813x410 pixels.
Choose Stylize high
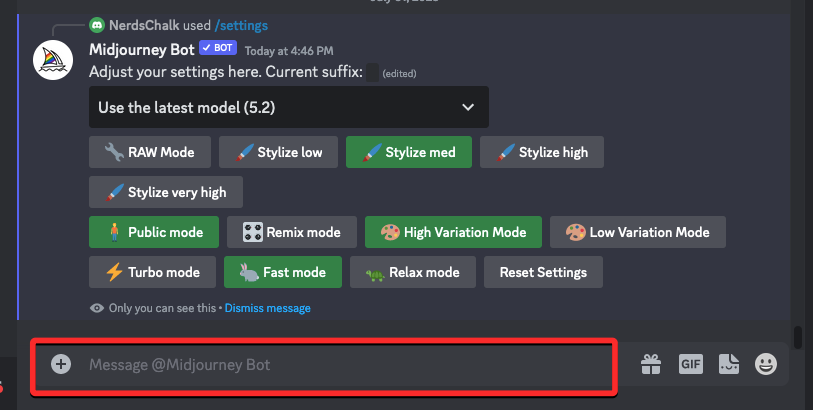542,152
